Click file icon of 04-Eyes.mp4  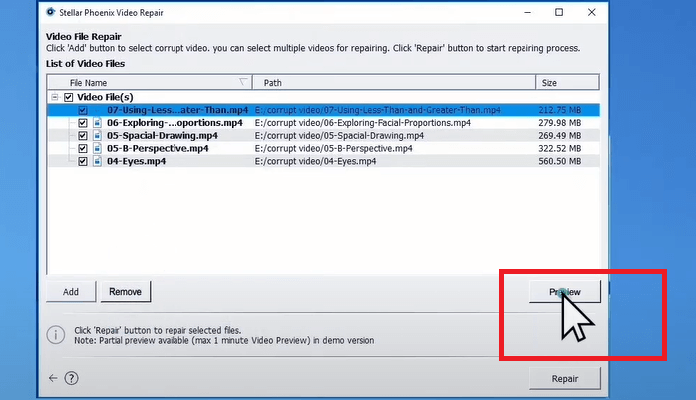pyautogui.click(x=97, y=161)
